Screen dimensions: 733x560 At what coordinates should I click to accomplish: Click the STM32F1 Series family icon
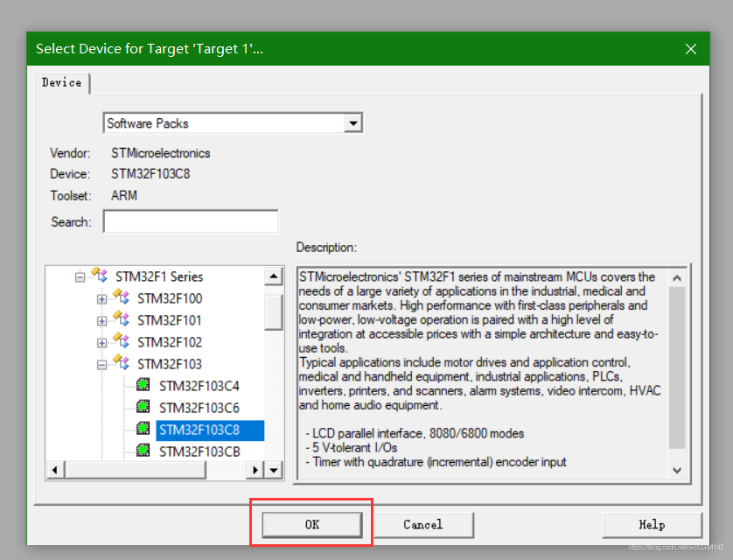[99, 275]
